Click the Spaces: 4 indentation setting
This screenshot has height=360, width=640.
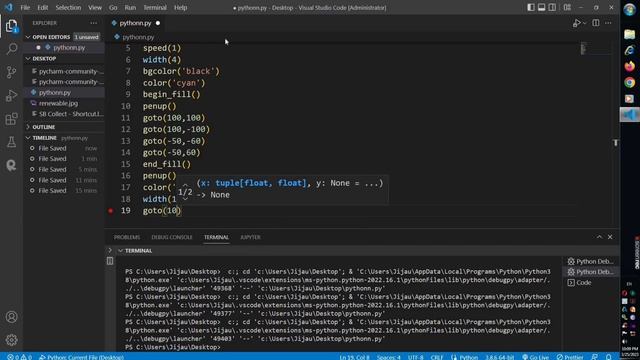coord(389,357)
